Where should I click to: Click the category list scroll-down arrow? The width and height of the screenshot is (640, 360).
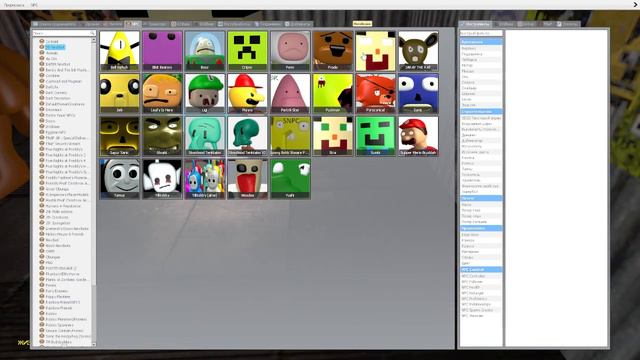click(94, 344)
